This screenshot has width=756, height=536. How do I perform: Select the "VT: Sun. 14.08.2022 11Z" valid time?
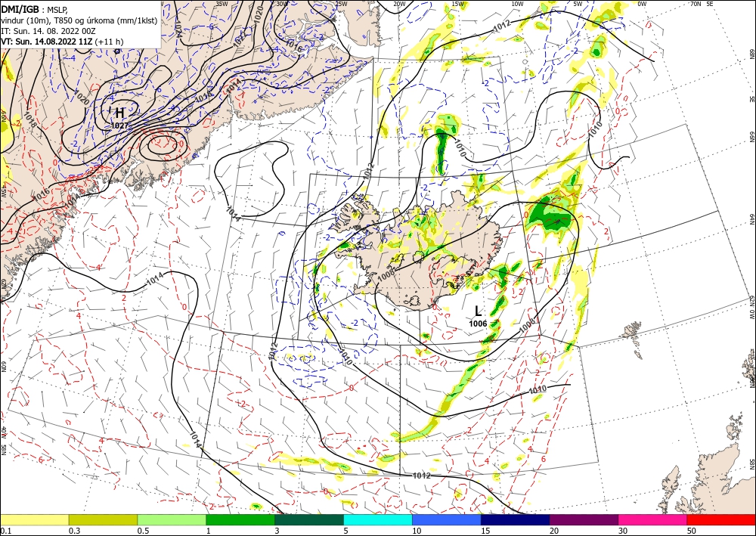[47, 42]
